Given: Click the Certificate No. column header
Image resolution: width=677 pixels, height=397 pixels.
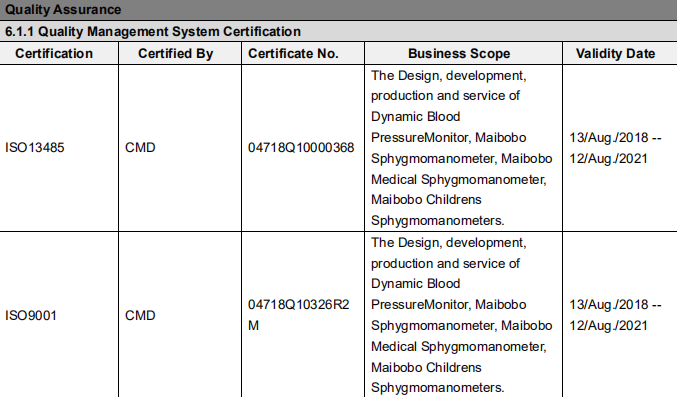Looking at the screenshot, I should point(293,54).
